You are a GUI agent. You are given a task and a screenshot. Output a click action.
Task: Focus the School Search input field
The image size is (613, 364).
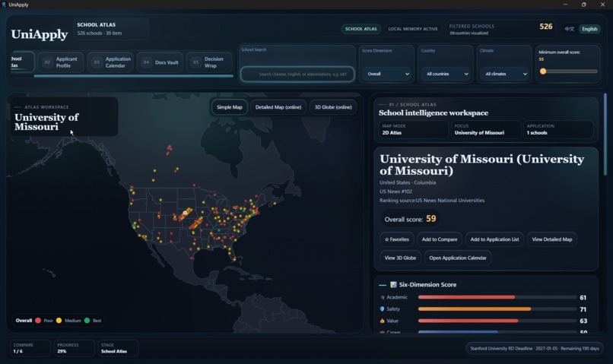(297, 74)
